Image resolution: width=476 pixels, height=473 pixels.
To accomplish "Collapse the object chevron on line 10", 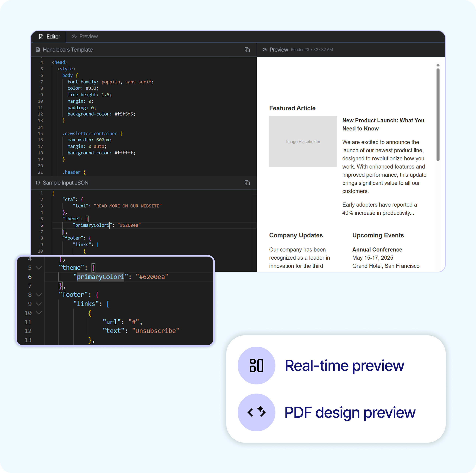I will tap(39, 313).
